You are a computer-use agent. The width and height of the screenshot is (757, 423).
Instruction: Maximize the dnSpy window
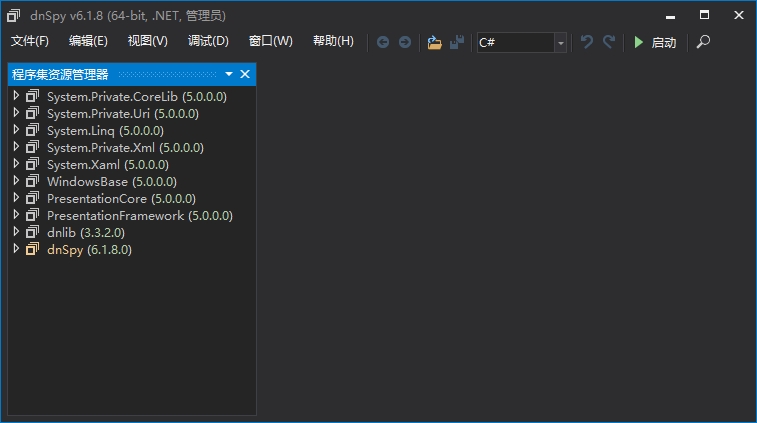(704, 15)
